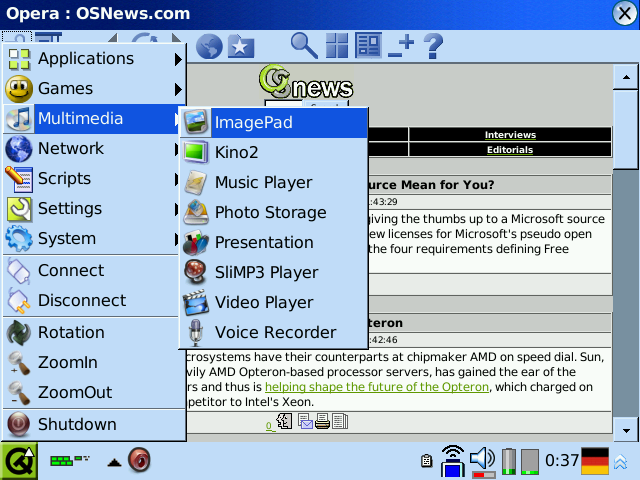Click the vertical scrollbar thumb
The width and height of the screenshot is (640, 480).
[626, 129]
